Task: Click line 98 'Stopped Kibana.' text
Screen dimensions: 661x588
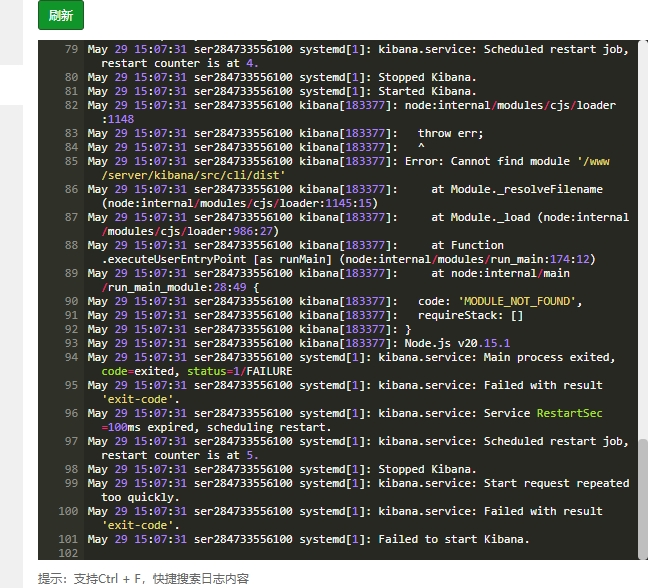Action: (427, 469)
